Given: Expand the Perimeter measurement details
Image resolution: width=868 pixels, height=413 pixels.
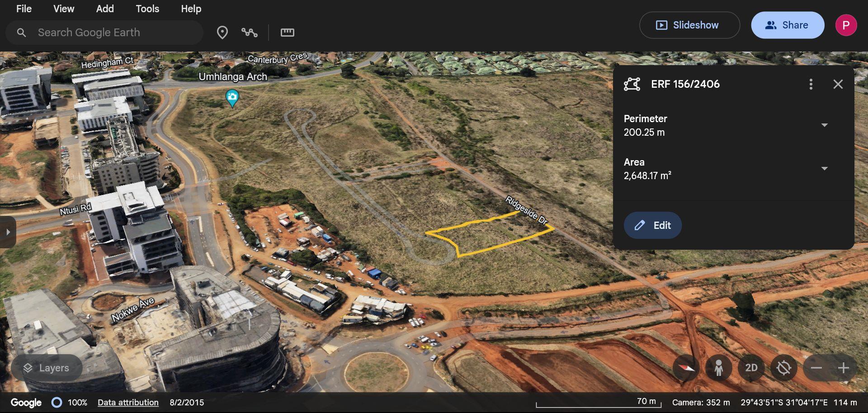Looking at the screenshot, I should (825, 125).
